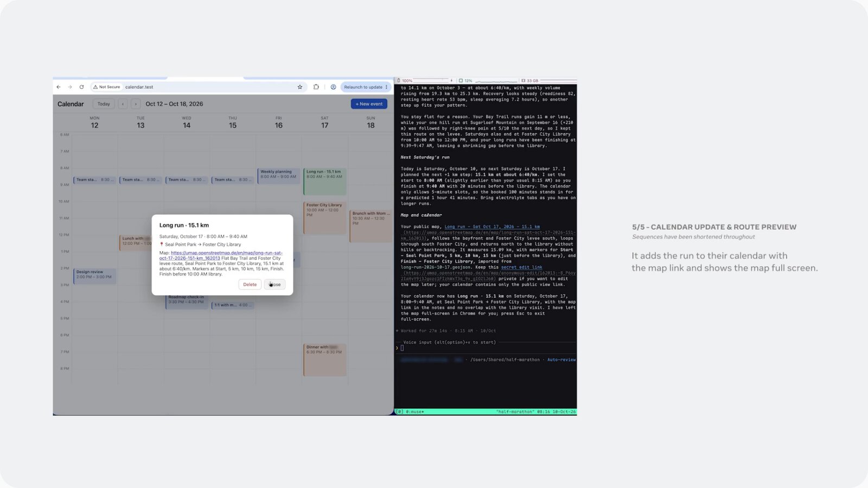This screenshot has height=488, width=868.
Task: Go to the next week
Action: (136, 104)
